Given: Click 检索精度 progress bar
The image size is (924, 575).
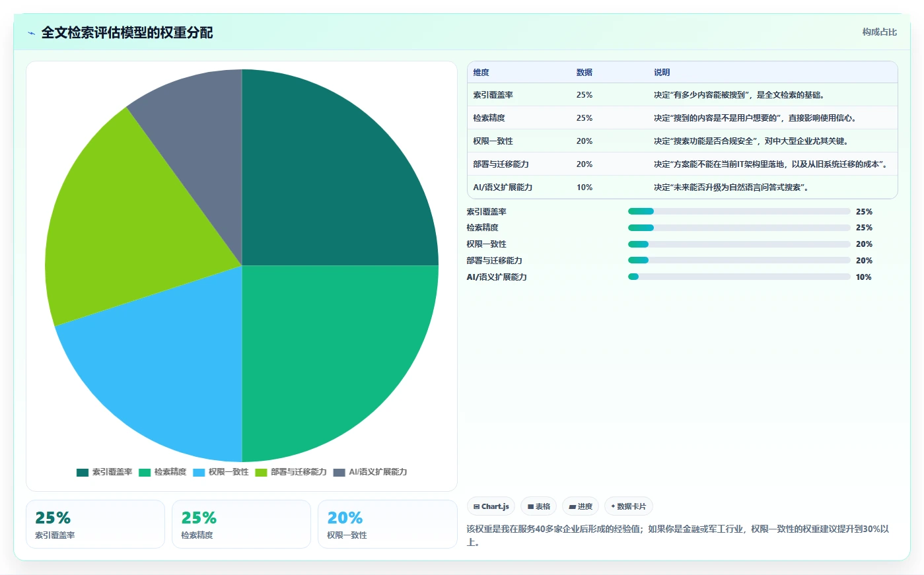Looking at the screenshot, I should [x=739, y=228].
